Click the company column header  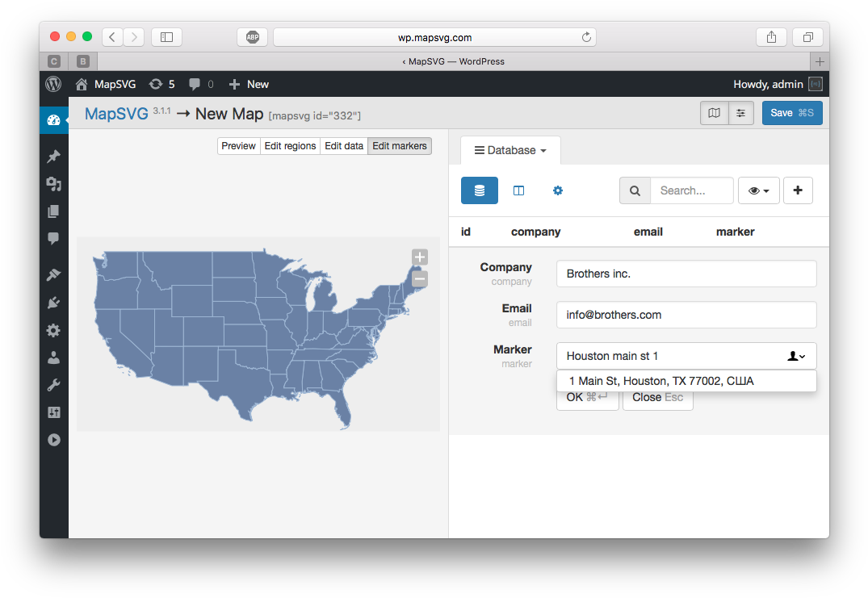click(535, 232)
